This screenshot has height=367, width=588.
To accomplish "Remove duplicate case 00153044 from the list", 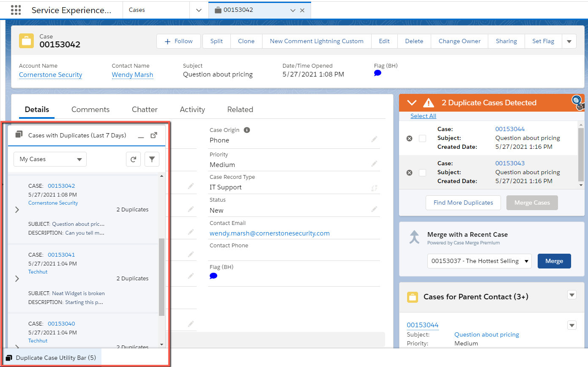I will [409, 138].
